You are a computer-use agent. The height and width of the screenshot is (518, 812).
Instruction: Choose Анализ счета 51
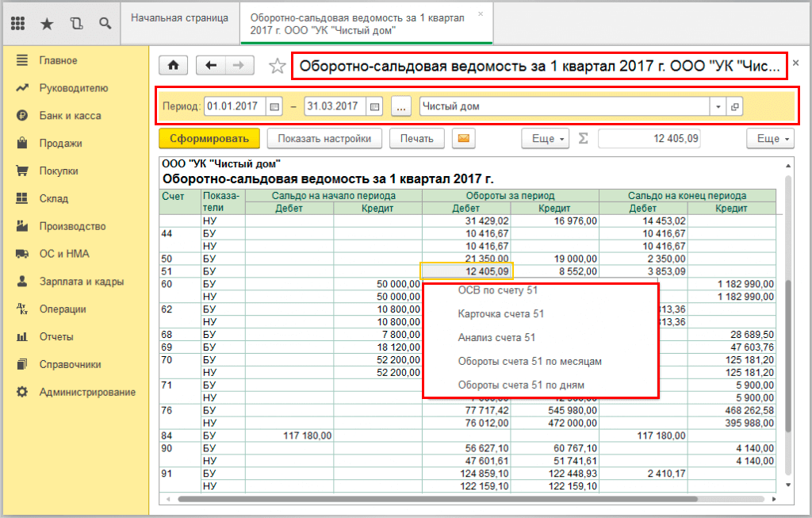[x=496, y=338]
